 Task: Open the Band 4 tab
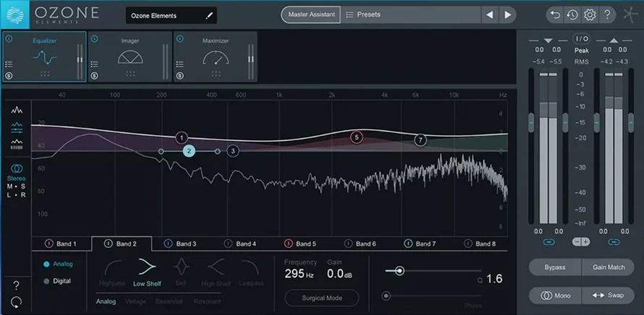[241, 243]
